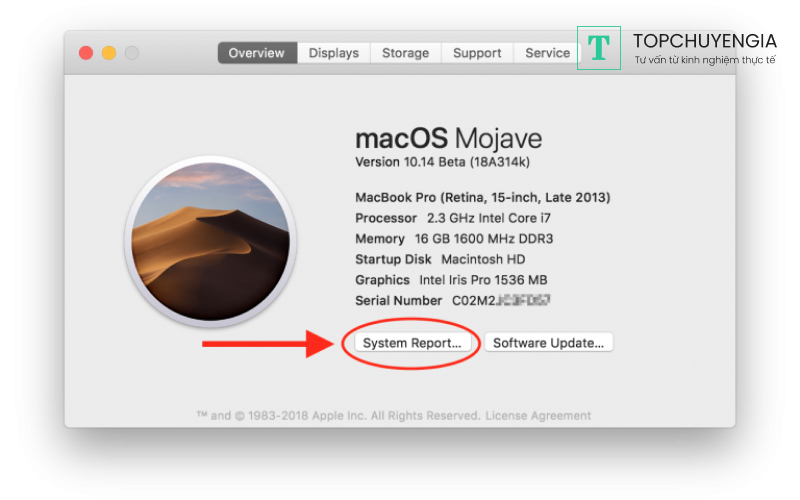Click the Processor 2.3 GHz Intel Core i7 line
Screen dimensions: 800x500
(453, 218)
